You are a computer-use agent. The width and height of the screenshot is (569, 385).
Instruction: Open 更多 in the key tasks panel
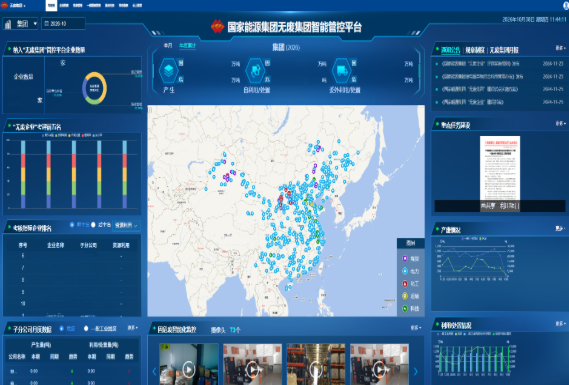coord(560,124)
